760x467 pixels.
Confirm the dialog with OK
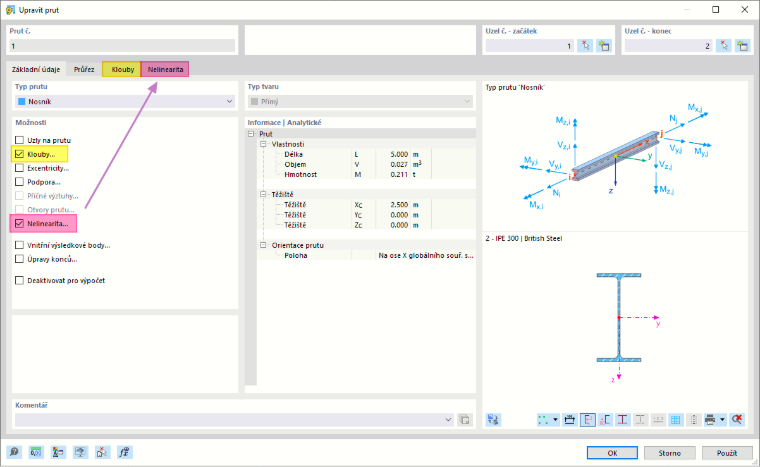click(612, 453)
